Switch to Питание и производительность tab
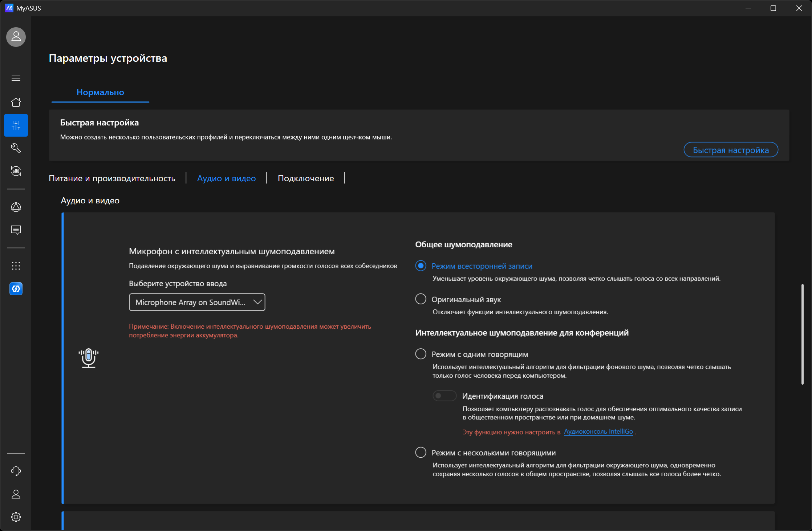The height and width of the screenshot is (531, 812). [112, 178]
